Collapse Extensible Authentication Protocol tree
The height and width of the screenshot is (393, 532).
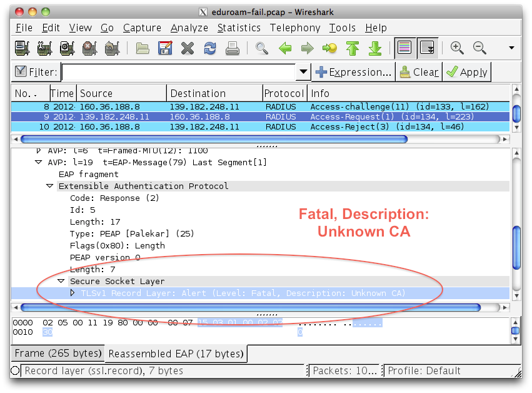click(x=49, y=186)
